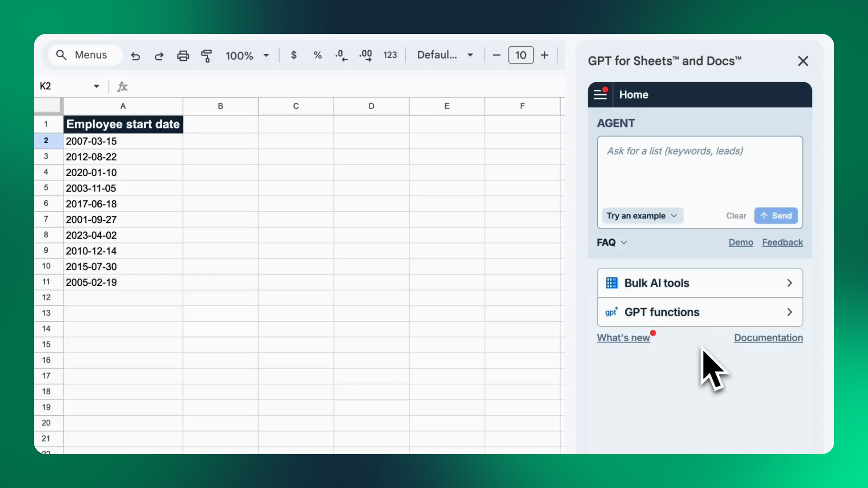This screenshot has width=868, height=488.
Task: Expand the FAQ section
Action: tap(612, 243)
